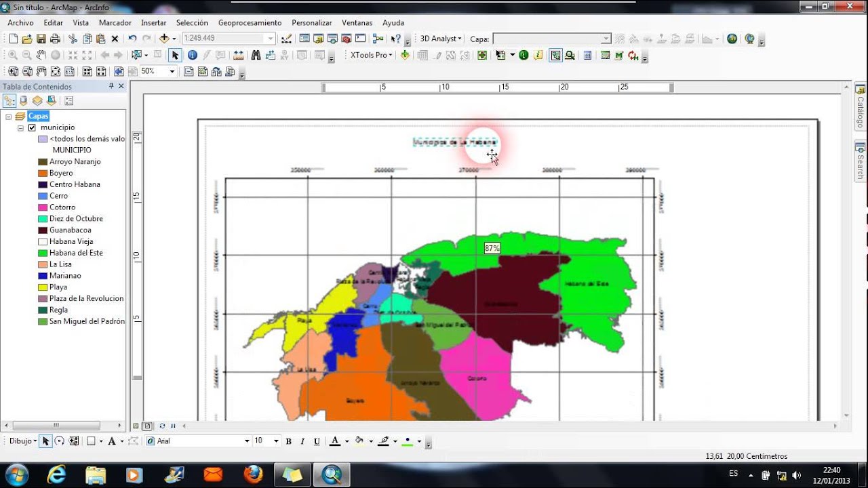Open Firefox from the taskbar
Image resolution: width=868 pixels, height=488 pixels.
[253, 474]
